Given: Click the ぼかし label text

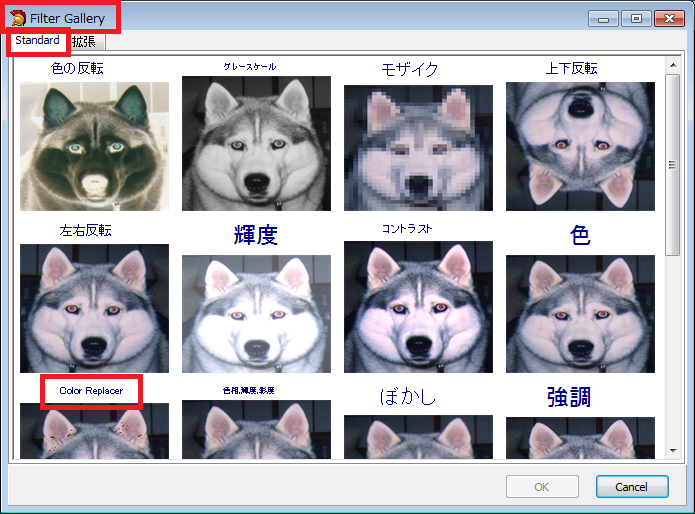Looking at the screenshot, I should pos(408,396).
